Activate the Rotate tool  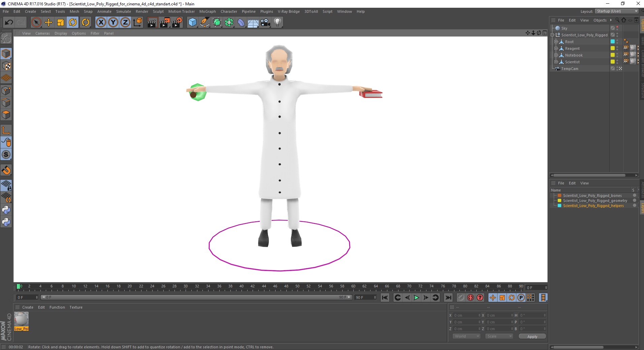click(73, 23)
